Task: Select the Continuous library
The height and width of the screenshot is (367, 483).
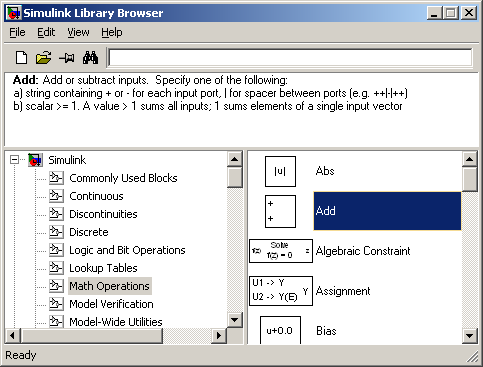Action: pos(96,196)
